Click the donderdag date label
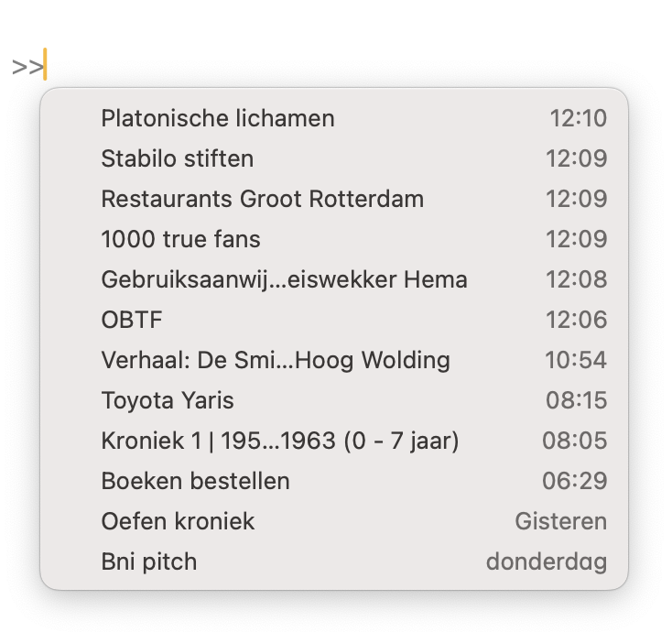Screen dimensions: 672x643 point(547,561)
